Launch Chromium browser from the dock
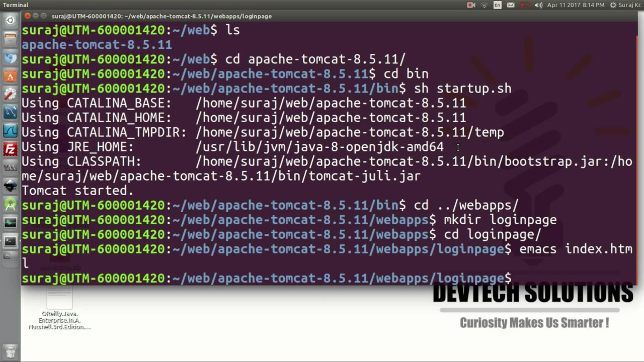 tap(10, 58)
